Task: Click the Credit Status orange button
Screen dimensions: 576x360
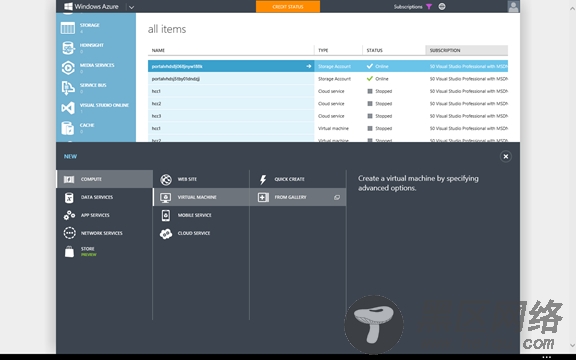Action: [288, 7]
